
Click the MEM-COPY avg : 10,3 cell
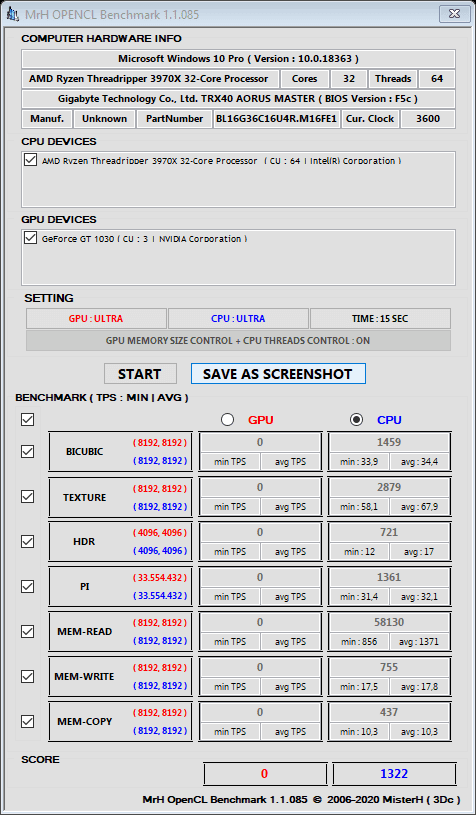click(x=419, y=731)
